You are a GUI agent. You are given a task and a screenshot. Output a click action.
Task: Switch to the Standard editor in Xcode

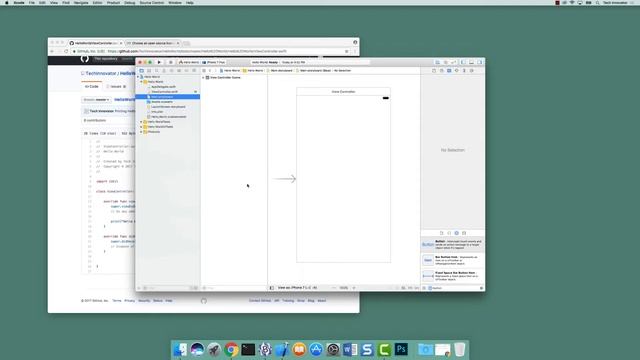[x=438, y=62]
